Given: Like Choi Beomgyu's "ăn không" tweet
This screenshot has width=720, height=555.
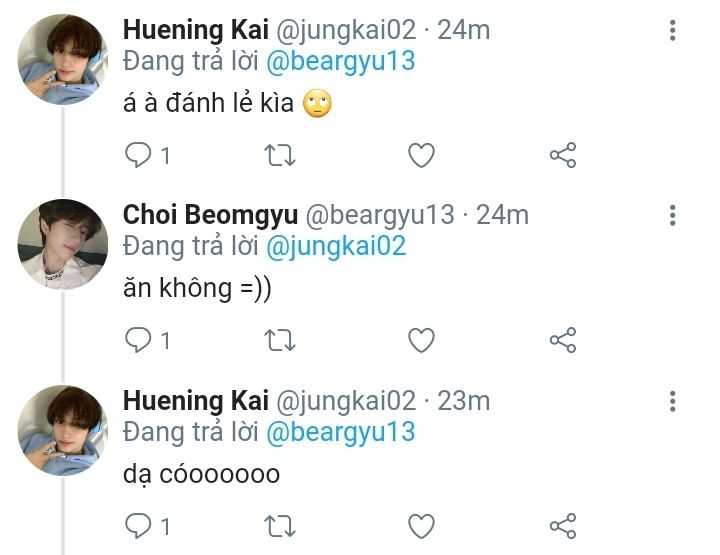Looking at the screenshot, I should coord(422,340).
